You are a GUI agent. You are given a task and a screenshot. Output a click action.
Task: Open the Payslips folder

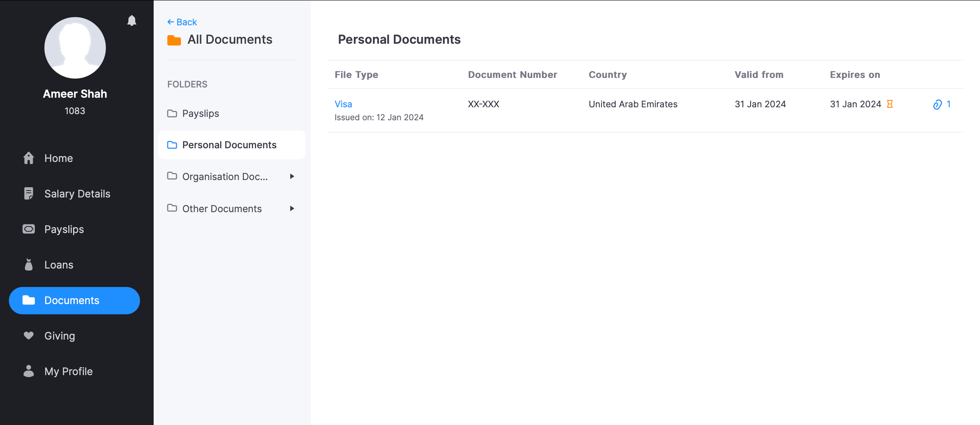coord(200,113)
